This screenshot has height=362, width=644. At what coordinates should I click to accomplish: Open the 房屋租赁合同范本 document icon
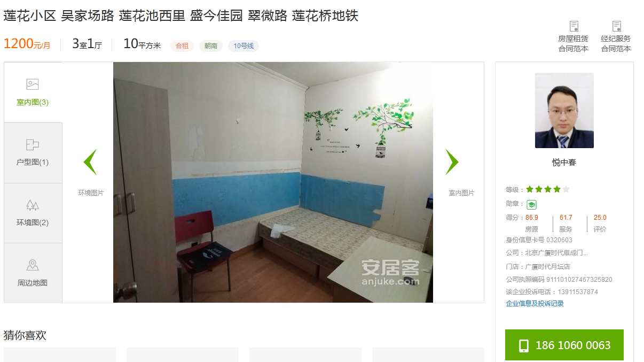point(574,26)
